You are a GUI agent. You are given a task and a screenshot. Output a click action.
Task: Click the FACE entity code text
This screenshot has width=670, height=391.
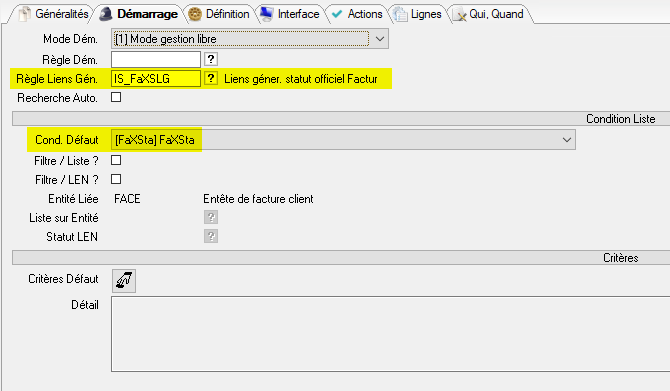(127, 199)
